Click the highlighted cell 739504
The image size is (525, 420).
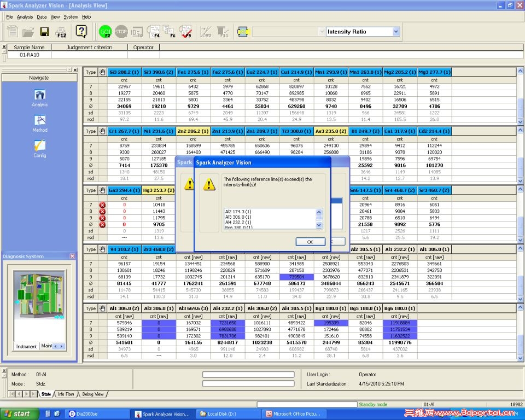click(296, 277)
